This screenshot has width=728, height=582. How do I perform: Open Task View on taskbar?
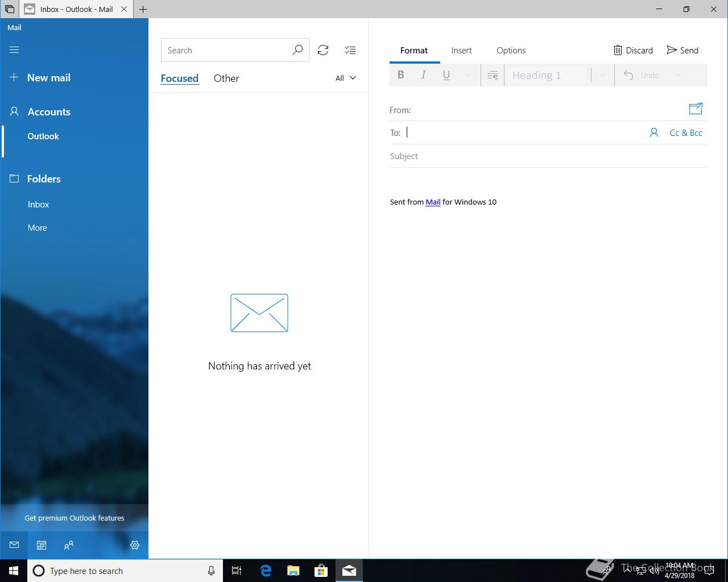[237, 571]
